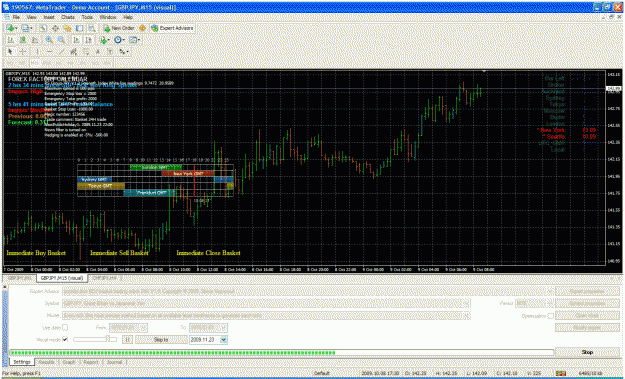Click Immediate Sell Basket label on chart
The width and height of the screenshot is (625, 379).
click(x=119, y=253)
